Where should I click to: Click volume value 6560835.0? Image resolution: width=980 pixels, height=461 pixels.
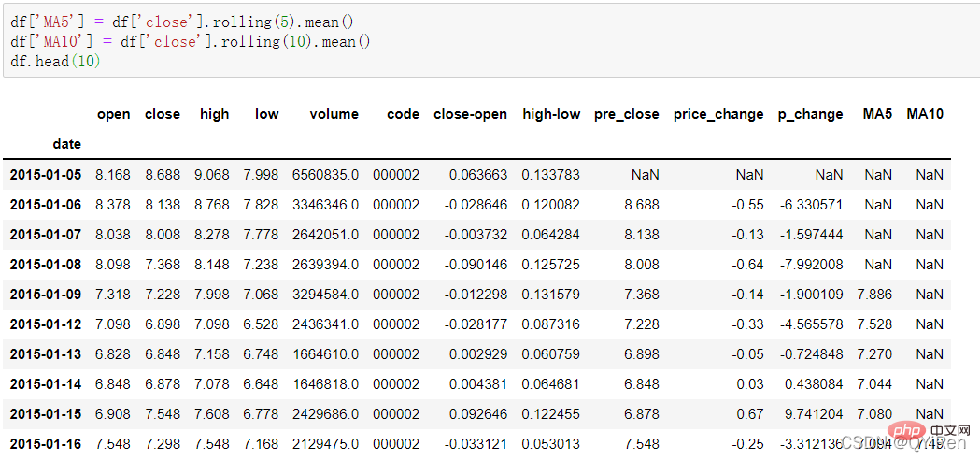pyautogui.click(x=325, y=175)
